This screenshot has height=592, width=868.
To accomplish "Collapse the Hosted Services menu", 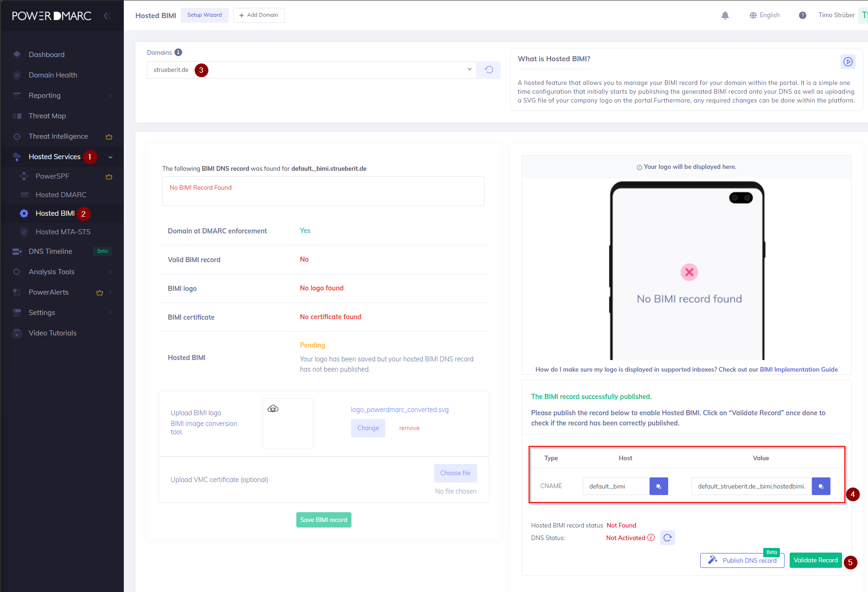I will point(110,157).
